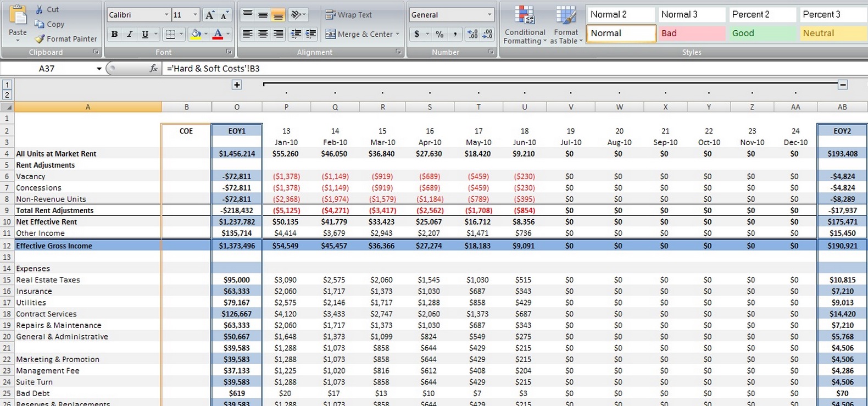The height and width of the screenshot is (406, 868).
Task: Toggle Bold formatting
Action: (114, 34)
